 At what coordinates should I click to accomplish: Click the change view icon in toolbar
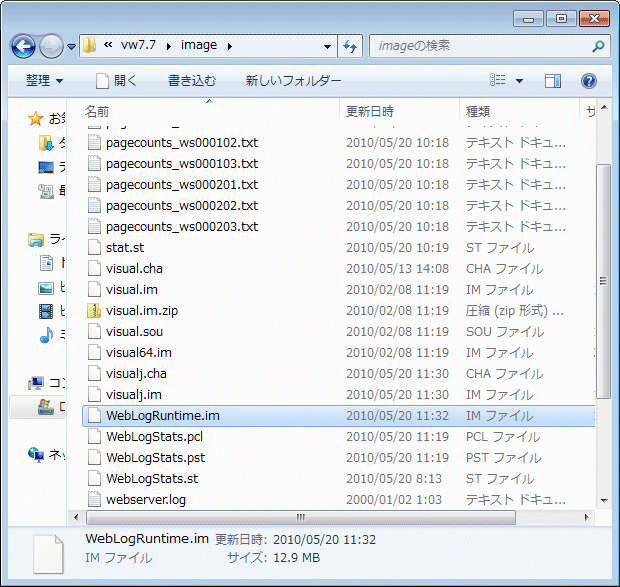click(498, 80)
